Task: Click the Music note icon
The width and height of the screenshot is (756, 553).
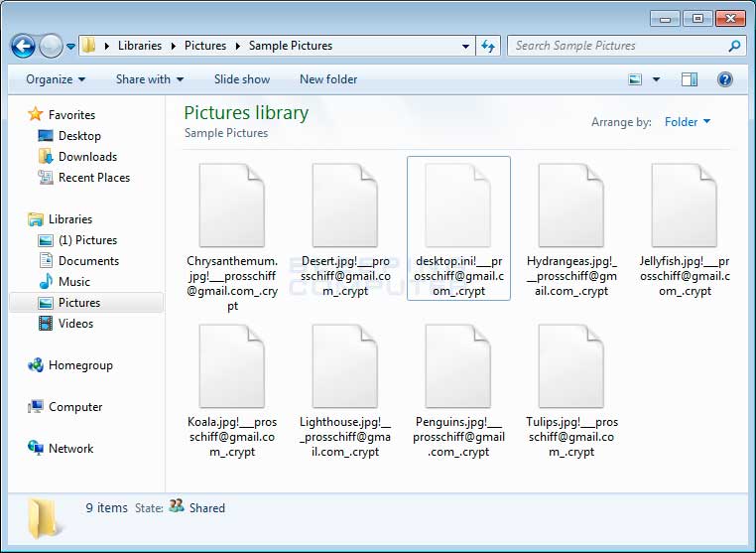Action: coord(46,281)
